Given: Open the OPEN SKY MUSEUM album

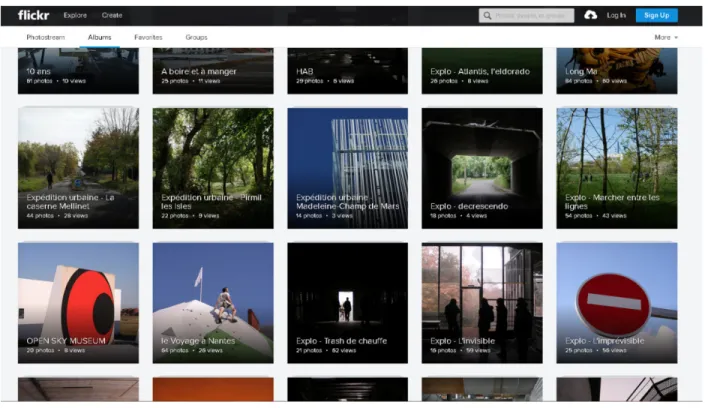Looking at the screenshot, I should pos(79,303).
